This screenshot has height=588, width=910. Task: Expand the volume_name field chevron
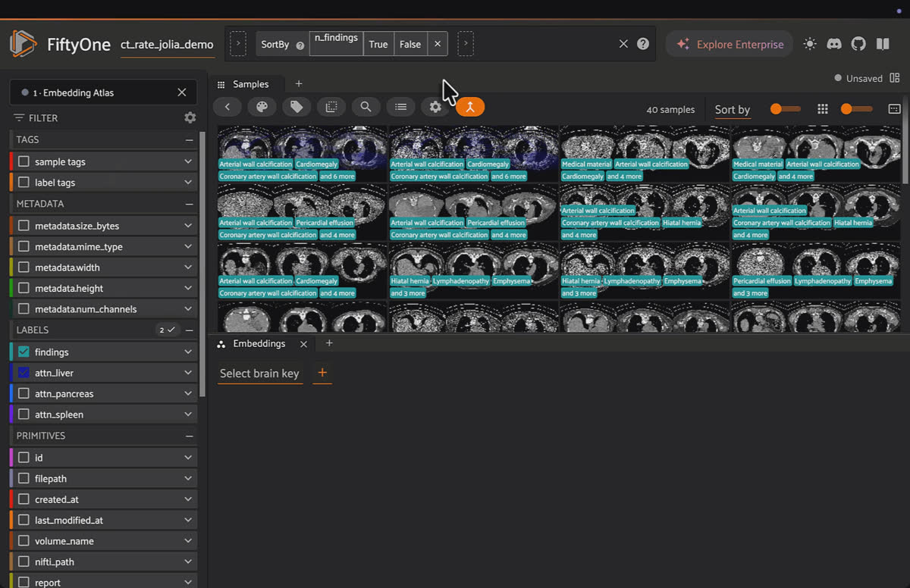[x=188, y=541]
